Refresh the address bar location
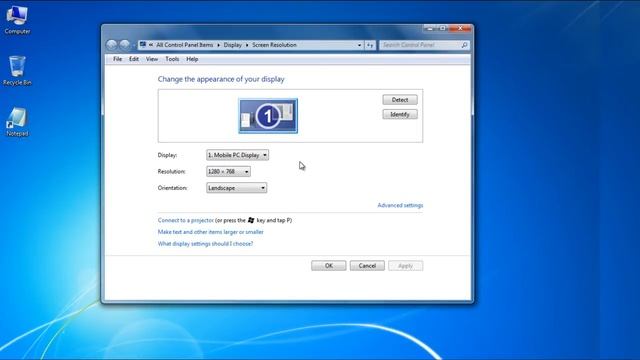The height and width of the screenshot is (360, 640). (370, 45)
